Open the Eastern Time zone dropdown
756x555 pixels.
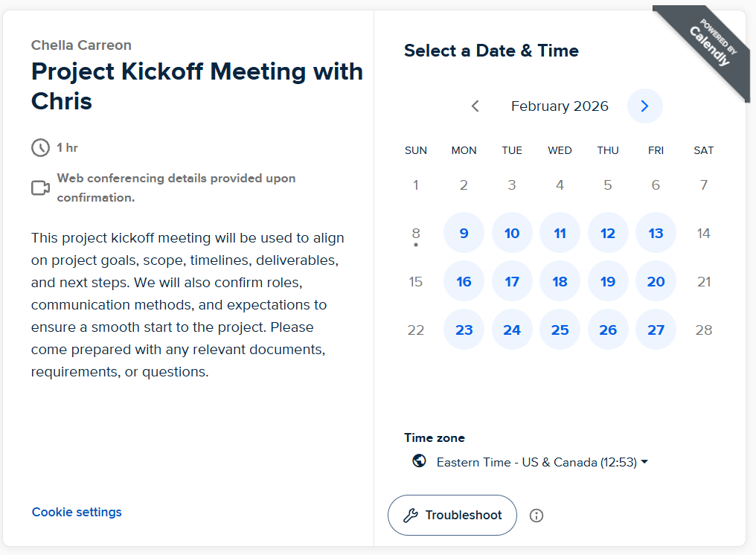(542, 462)
